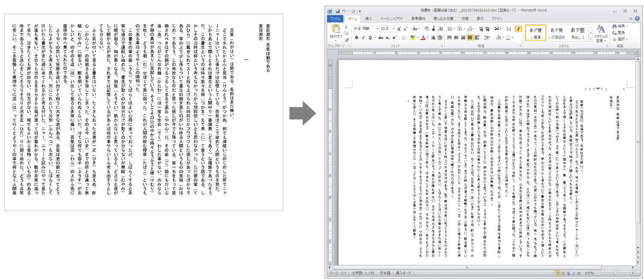Toggle show paragraph marks button
Screen dimensions: 644x279
[x=518, y=29]
